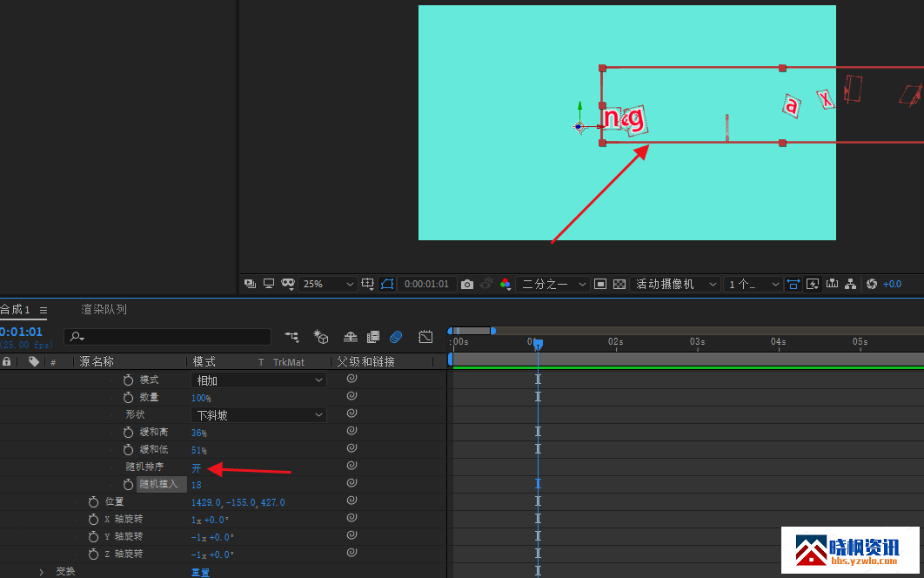Toggle stopwatch for 模式 property
924x578 pixels.
tap(128, 380)
